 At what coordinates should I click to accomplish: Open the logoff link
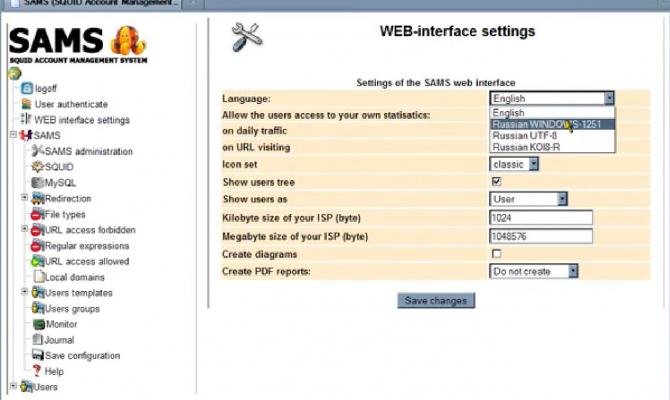click(x=46, y=88)
